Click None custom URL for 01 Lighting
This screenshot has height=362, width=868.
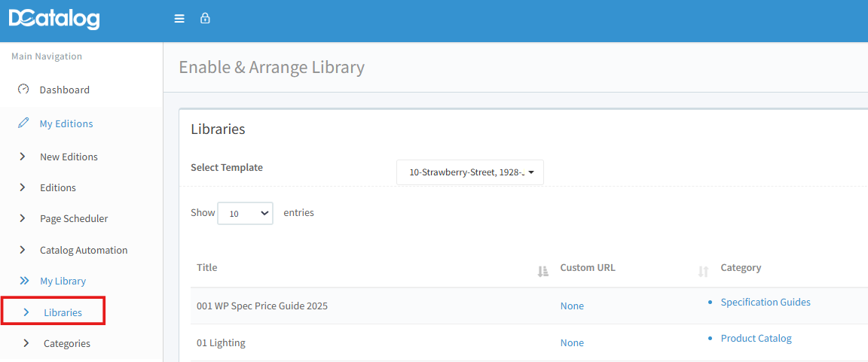(572, 342)
